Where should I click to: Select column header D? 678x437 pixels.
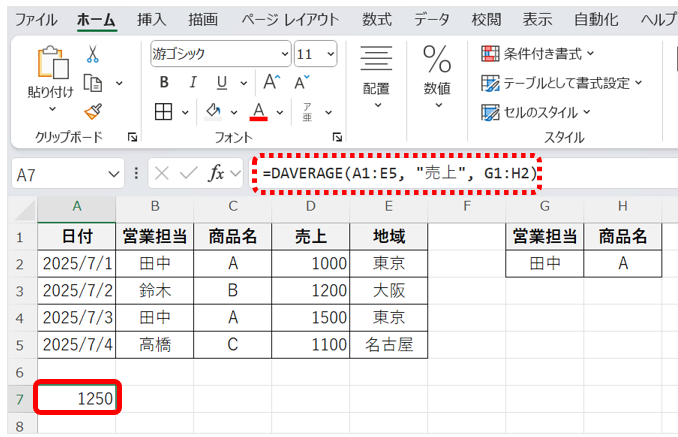[310, 206]
